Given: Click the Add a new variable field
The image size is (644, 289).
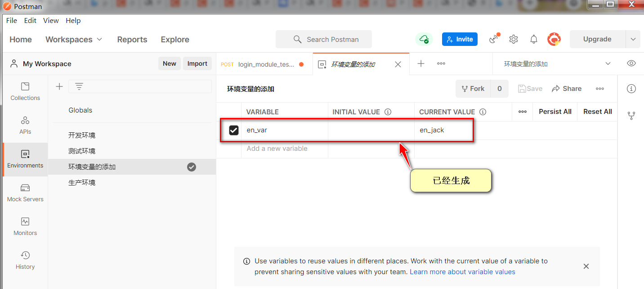Looking at the screenshot, I should [285, 149].
